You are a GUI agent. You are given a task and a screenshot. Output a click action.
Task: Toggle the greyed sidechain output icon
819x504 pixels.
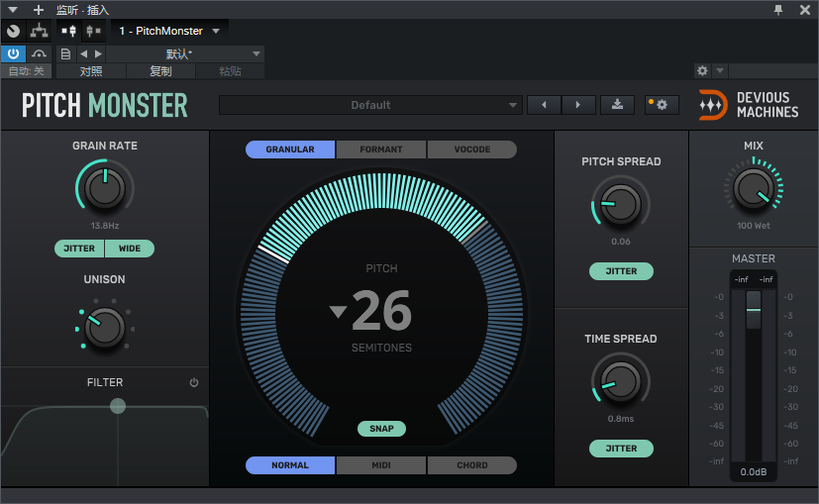click(93, 31)
